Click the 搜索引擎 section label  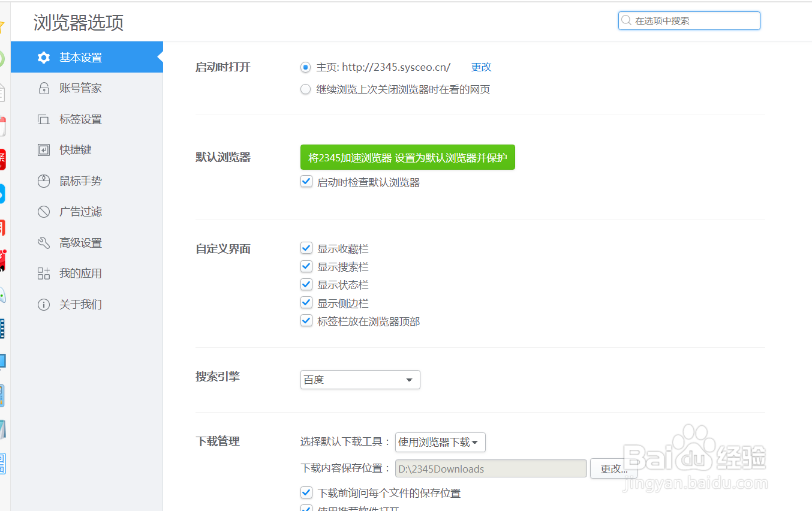click(218, 377)
